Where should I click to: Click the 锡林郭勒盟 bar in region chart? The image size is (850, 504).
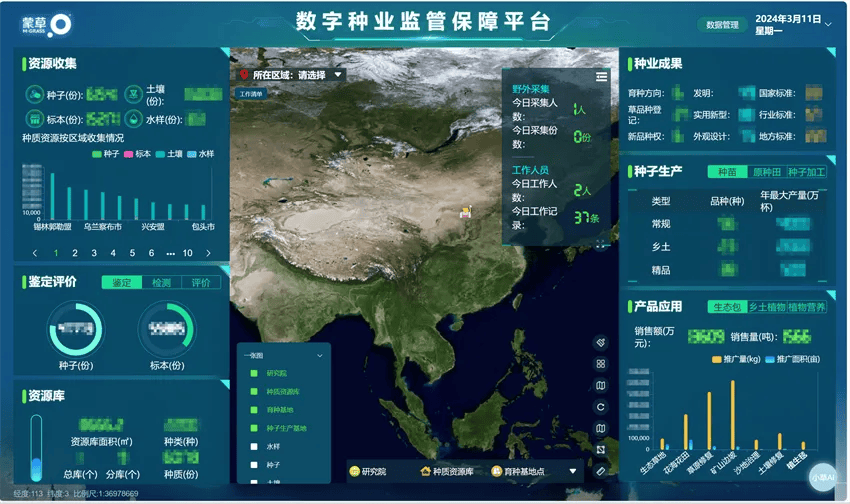tap(53, 196)
